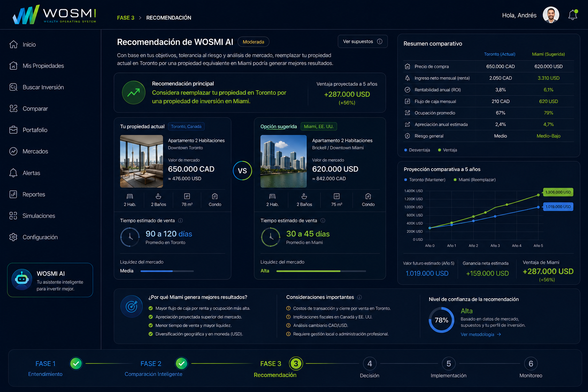The image size is (588, 392).
Task: Click the FASE 3 breadcrumb link
Action: (126, 18)
